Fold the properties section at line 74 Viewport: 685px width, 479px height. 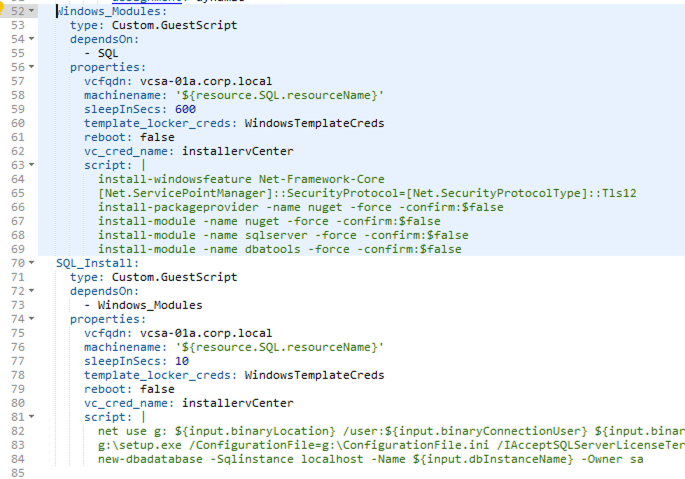pyautogui.click(x=32, y=319)
